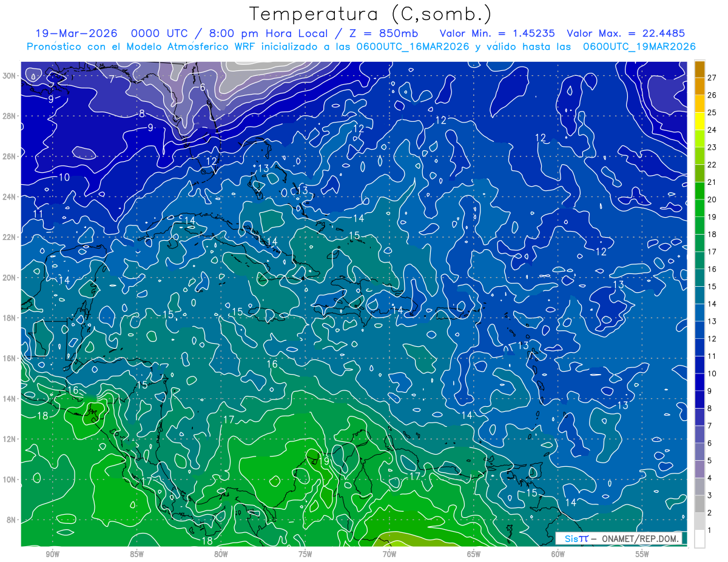Click the '11' contour label near the map's left edge

pyautogui.click(x=38, y=214)
